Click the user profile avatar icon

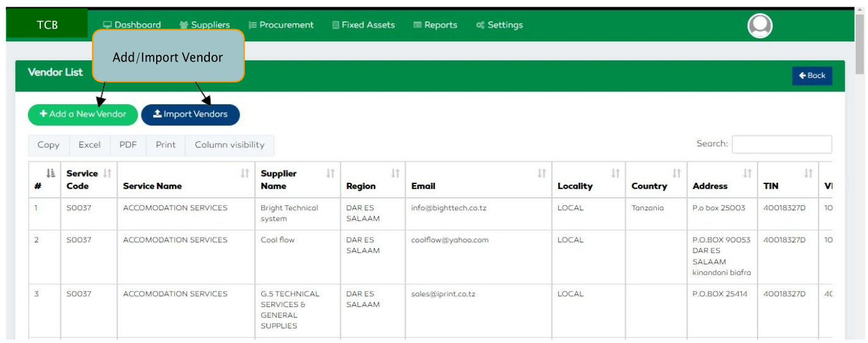[760, 26]
